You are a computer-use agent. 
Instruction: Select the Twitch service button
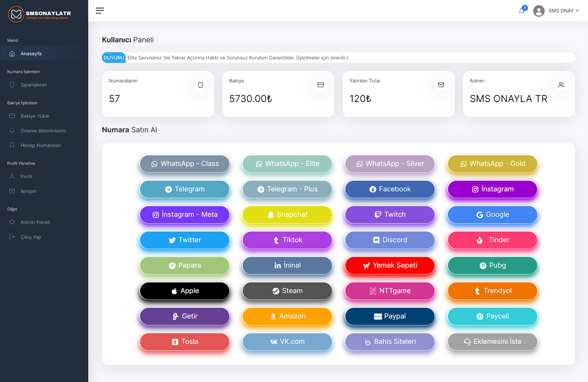[x=390, y=215]
